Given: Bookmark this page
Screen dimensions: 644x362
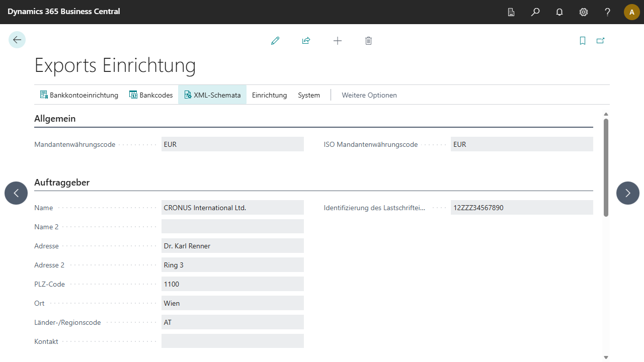Looking at the screenshot, I should coord(583,41).
